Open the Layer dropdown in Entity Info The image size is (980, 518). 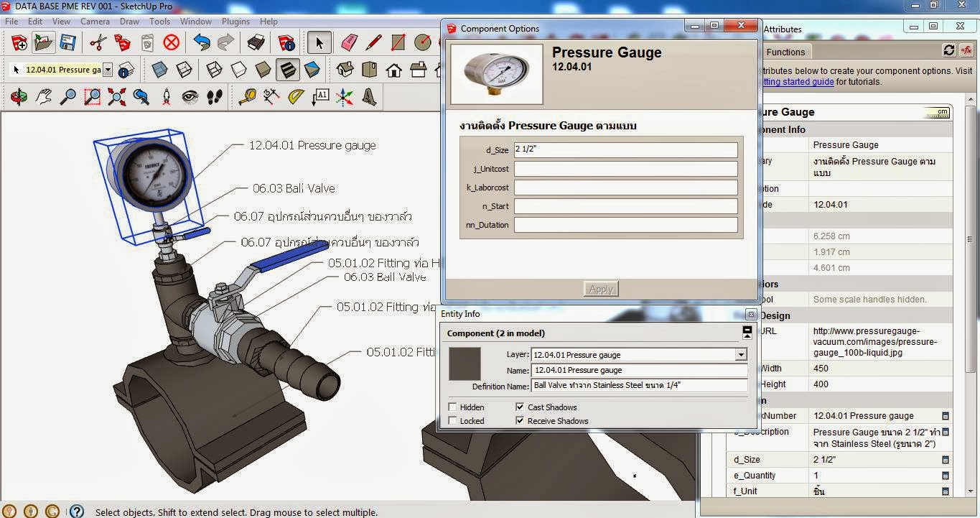741,355
